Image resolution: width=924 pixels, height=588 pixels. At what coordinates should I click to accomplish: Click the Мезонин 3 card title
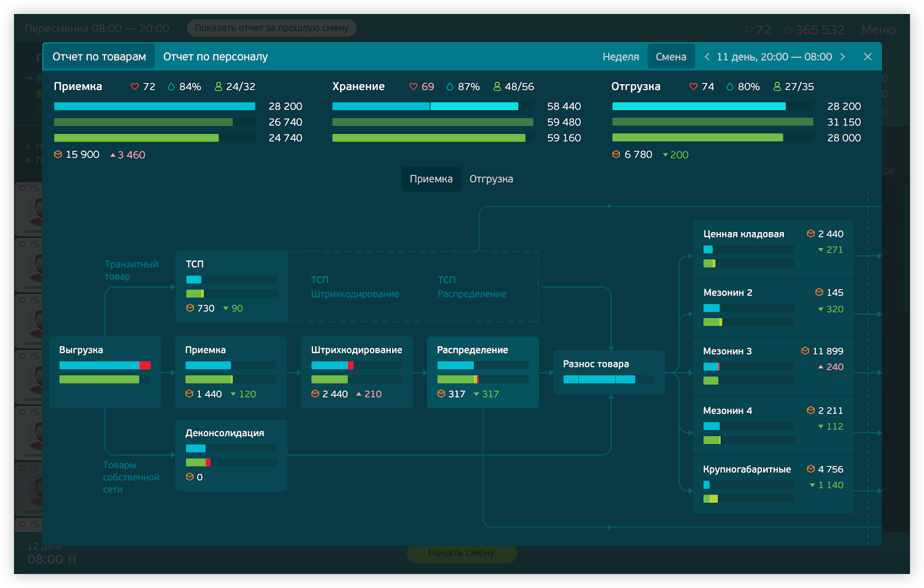click(727, 351)
